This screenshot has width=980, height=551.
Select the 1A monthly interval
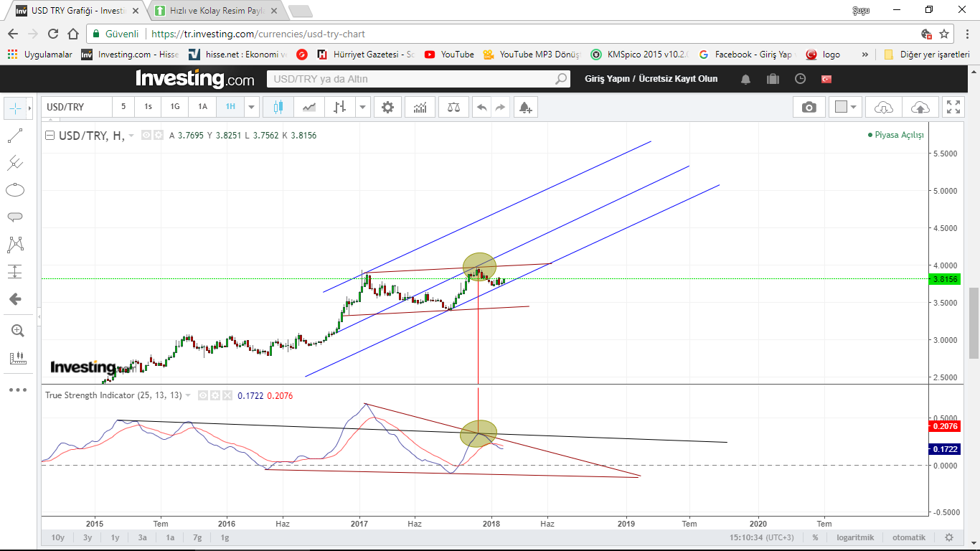202,107
